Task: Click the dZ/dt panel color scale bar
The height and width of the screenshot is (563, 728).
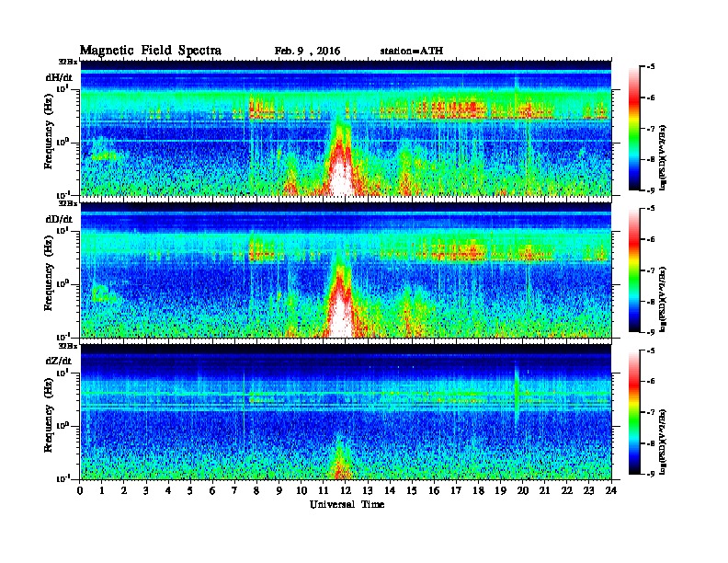Action: tap(633, 412)
